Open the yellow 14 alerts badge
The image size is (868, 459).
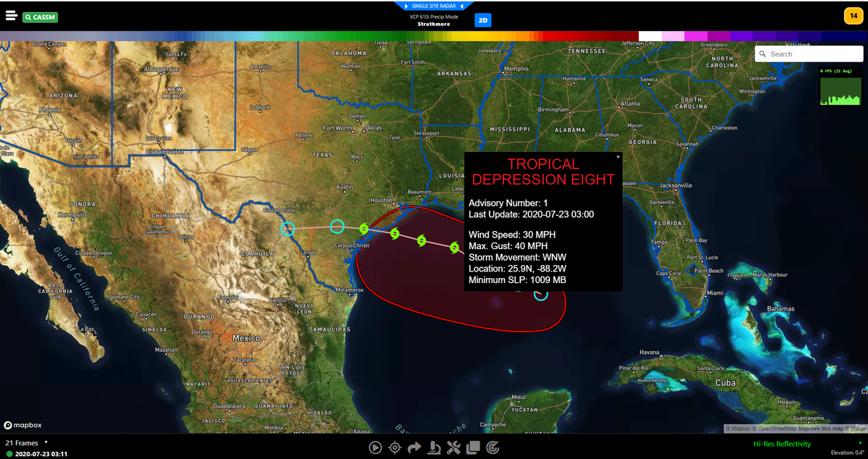(x=853, y=15)
